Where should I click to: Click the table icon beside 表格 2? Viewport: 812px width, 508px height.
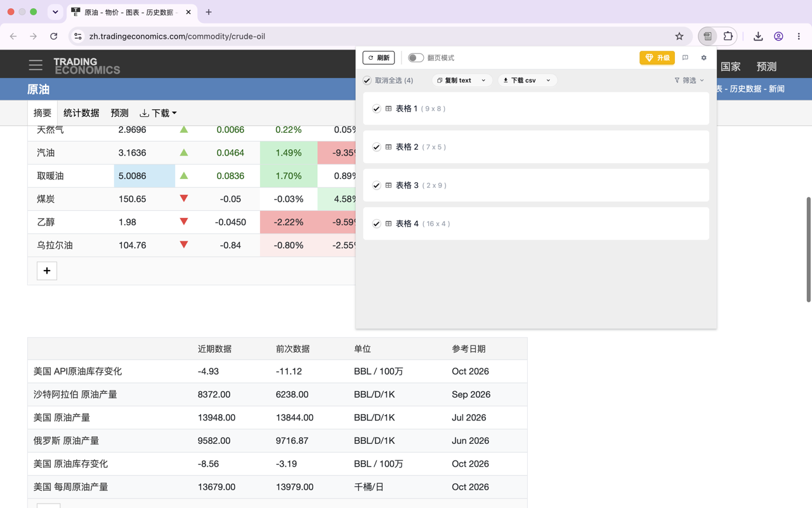pos(388,147)
